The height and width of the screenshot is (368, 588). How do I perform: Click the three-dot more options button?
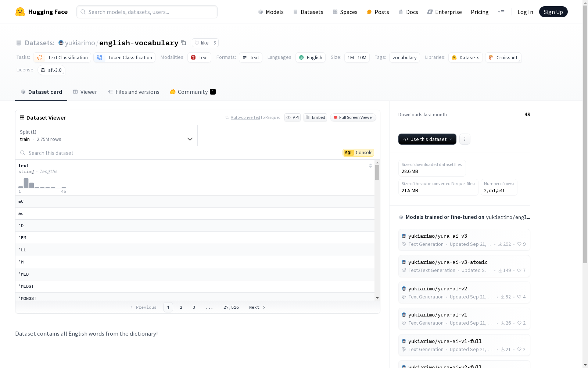pyautogui.click(x=465, y=139)
